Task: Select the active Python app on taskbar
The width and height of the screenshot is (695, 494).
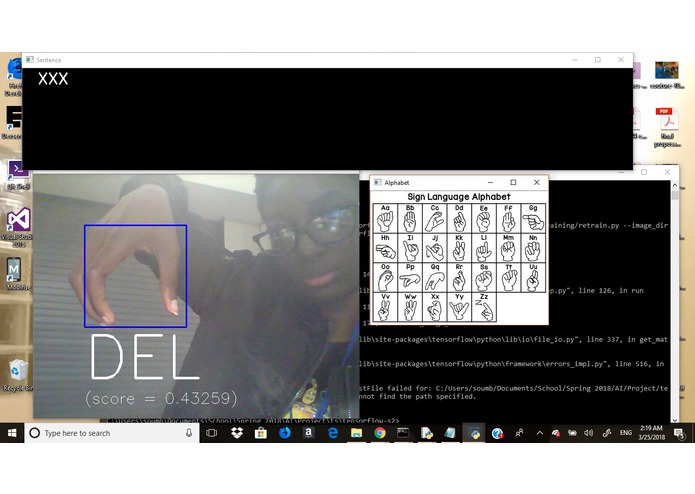Action: click(474, 433)
